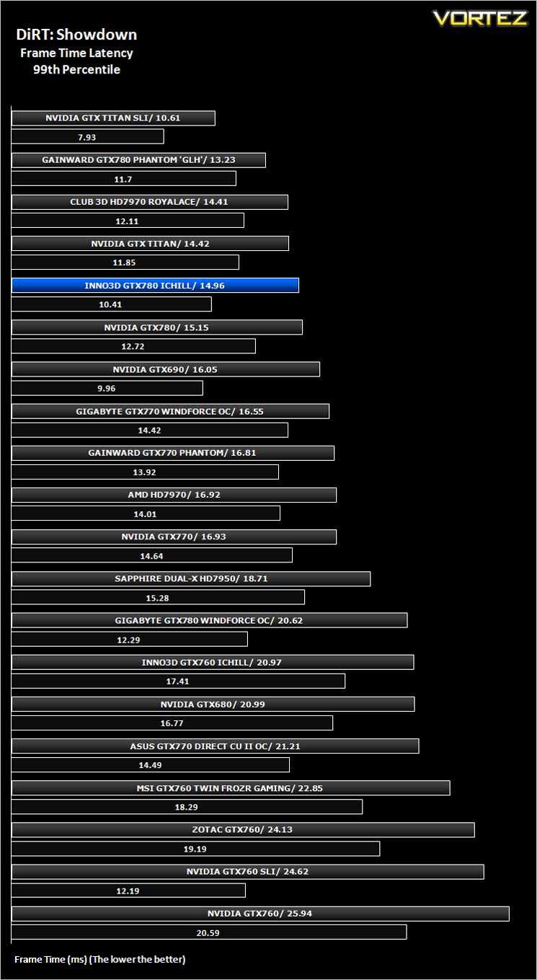The image size is (537, 980).
Task: Select the NVIDIA GTX770 16.93 bar
Action: click(174, 537)
